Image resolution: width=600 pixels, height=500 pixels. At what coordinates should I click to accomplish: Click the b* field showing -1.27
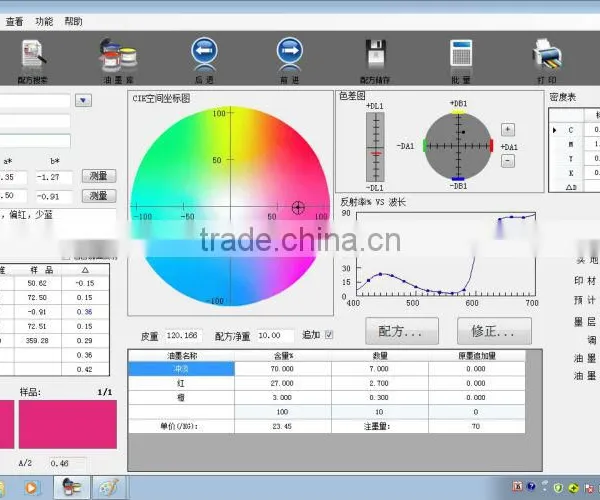54,177
